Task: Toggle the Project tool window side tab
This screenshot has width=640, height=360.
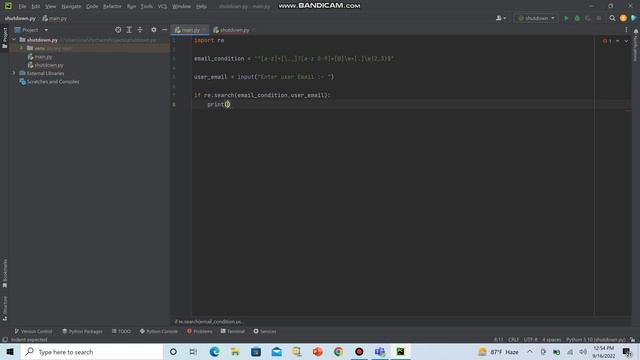Action: 4,38
